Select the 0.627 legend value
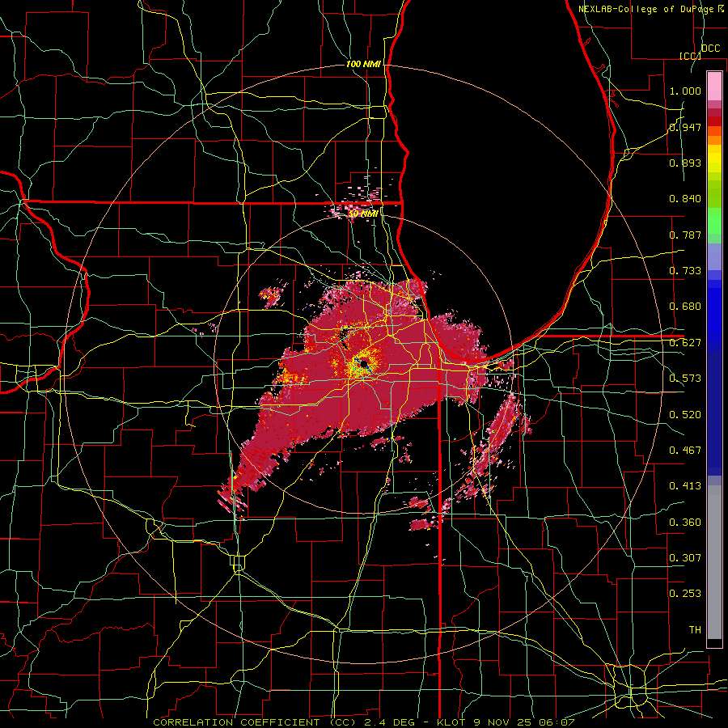The width and height of the screenshot is (728, 728). (x=685, y=343)
